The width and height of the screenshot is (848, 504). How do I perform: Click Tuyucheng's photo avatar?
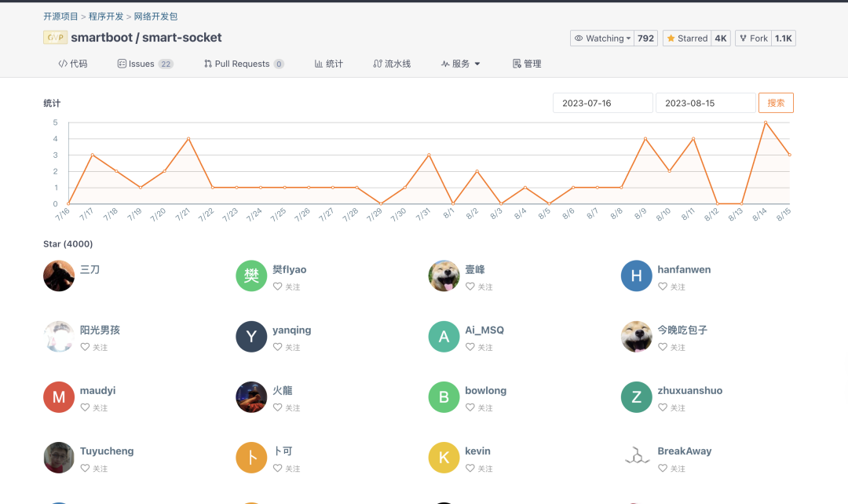(59, 458)
